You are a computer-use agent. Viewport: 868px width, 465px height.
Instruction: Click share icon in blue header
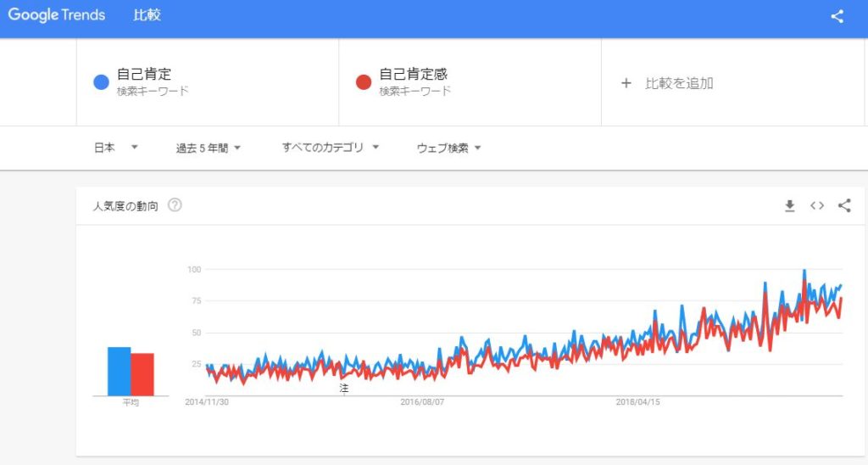point(837,16)
